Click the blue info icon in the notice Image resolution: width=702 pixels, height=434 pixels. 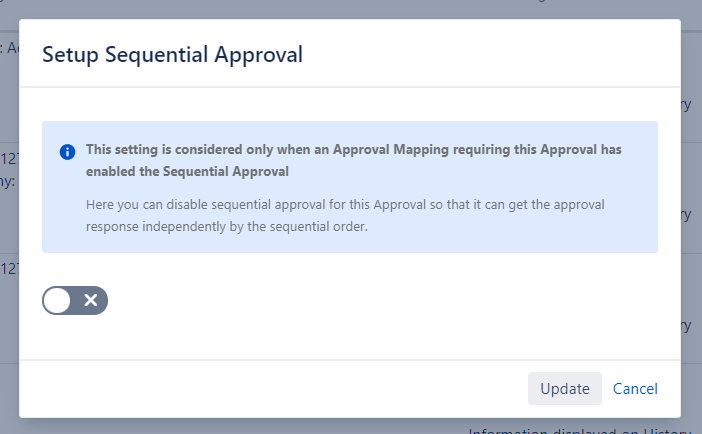pos(68,152)
